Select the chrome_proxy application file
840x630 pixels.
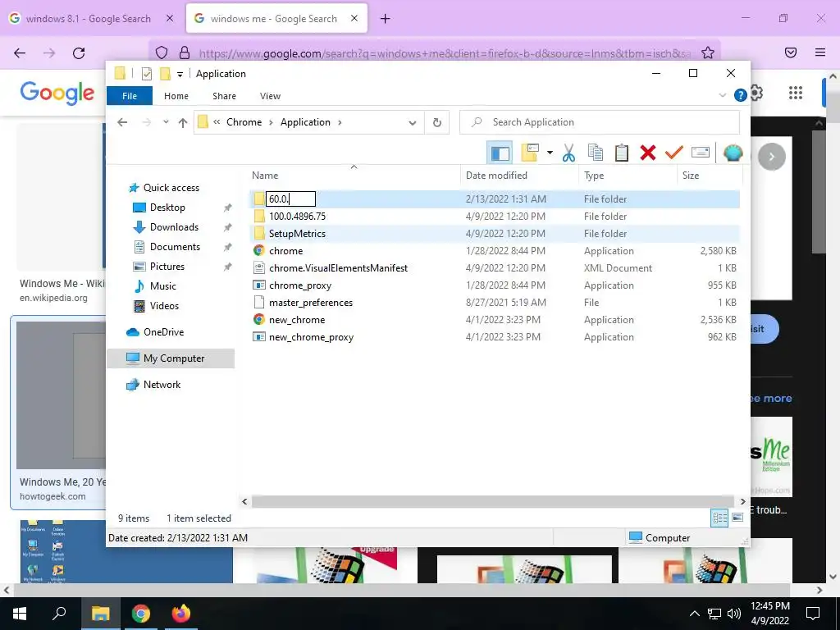coord(495,285)
